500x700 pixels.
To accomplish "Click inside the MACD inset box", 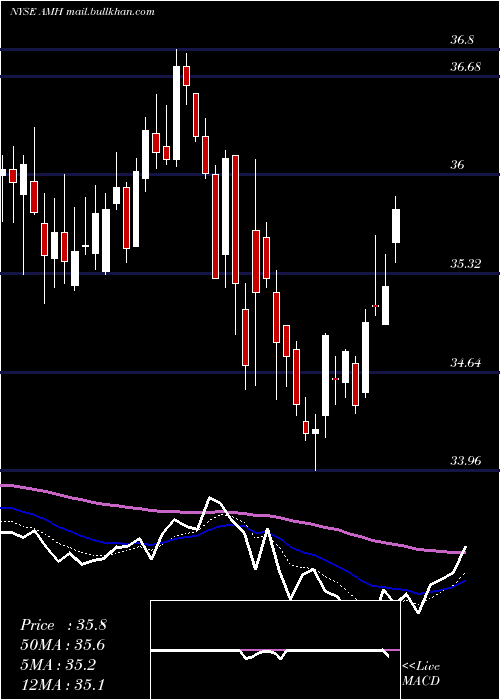I will point(275,650).
